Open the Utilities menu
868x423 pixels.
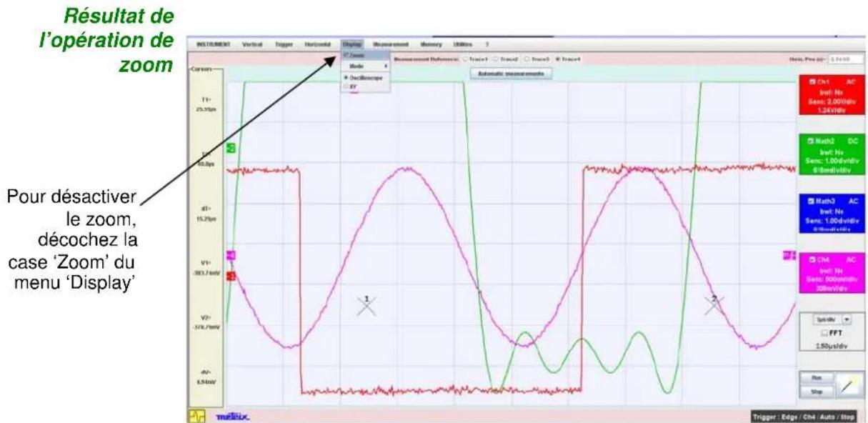pos(463,44)
